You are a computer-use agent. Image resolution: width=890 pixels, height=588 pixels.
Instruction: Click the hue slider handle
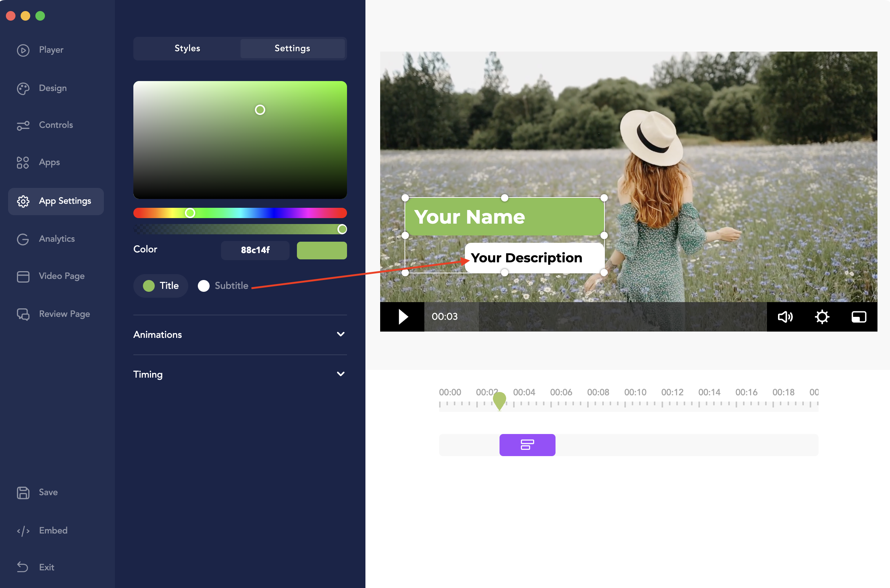point(190,213)
